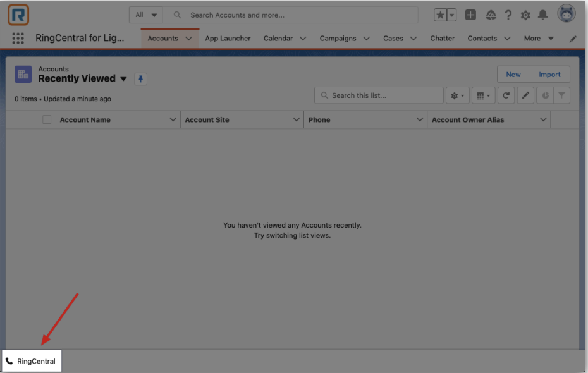
Task: Click the '0 items' status text
Action: pyautogui.click(x=25, y=99)
